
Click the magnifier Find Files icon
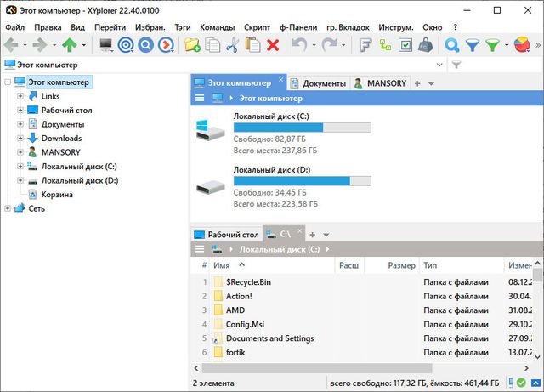452,45
